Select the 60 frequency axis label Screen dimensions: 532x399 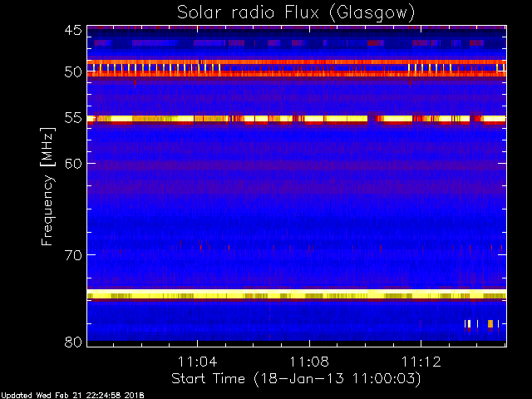tap(73, 164)
